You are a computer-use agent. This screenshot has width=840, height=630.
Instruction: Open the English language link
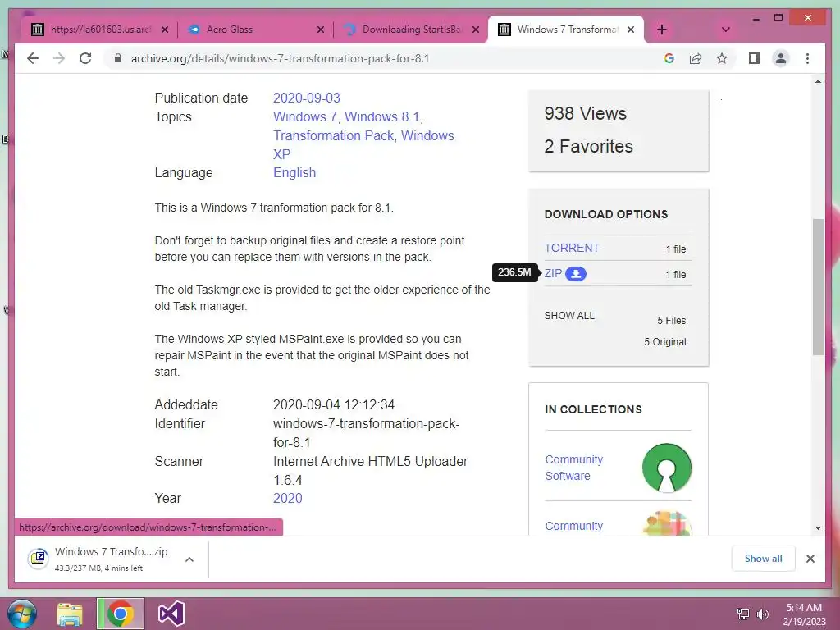click(x=294, y=172)
